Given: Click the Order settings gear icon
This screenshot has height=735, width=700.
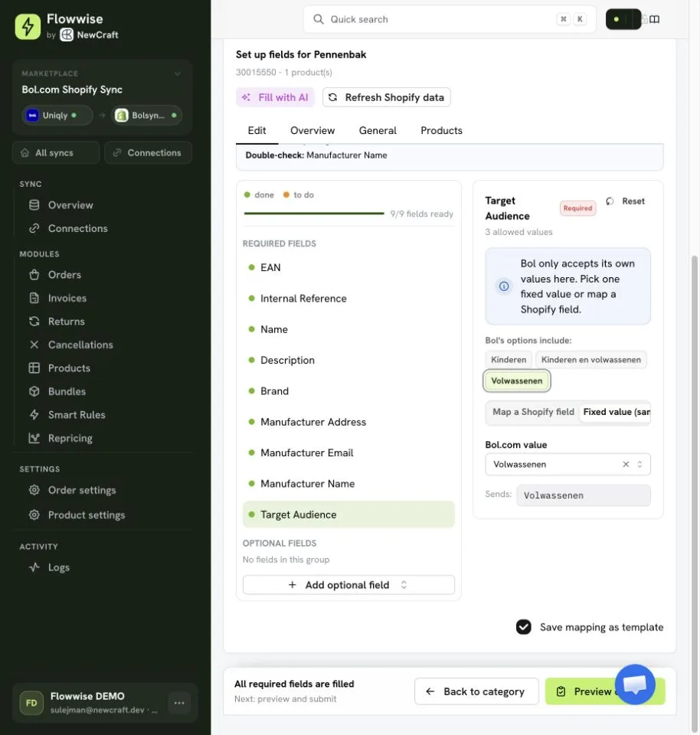Looking at the screenshot, I should tap(34, 490).
